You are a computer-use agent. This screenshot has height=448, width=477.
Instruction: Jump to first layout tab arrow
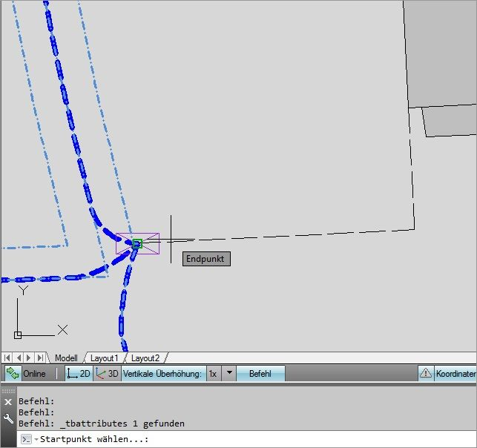pyautogui.click(x=7, y=358)
